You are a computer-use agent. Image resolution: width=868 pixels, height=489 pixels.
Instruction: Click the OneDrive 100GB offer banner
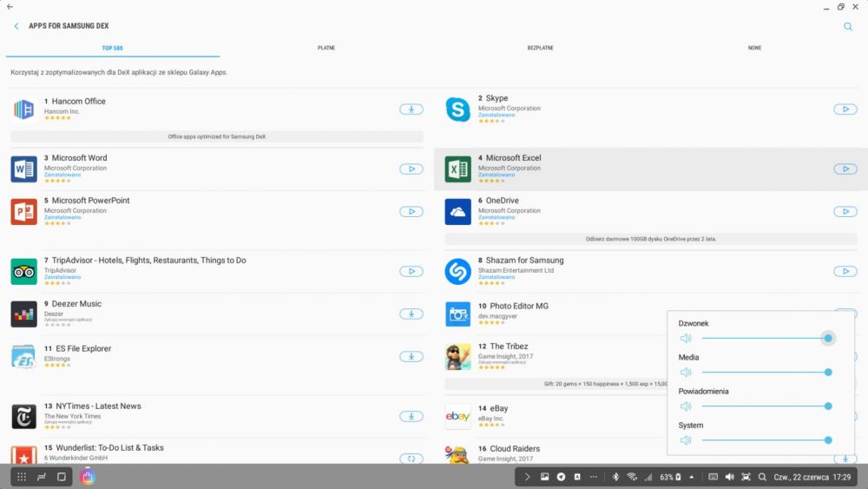click(x=651, y=239)
